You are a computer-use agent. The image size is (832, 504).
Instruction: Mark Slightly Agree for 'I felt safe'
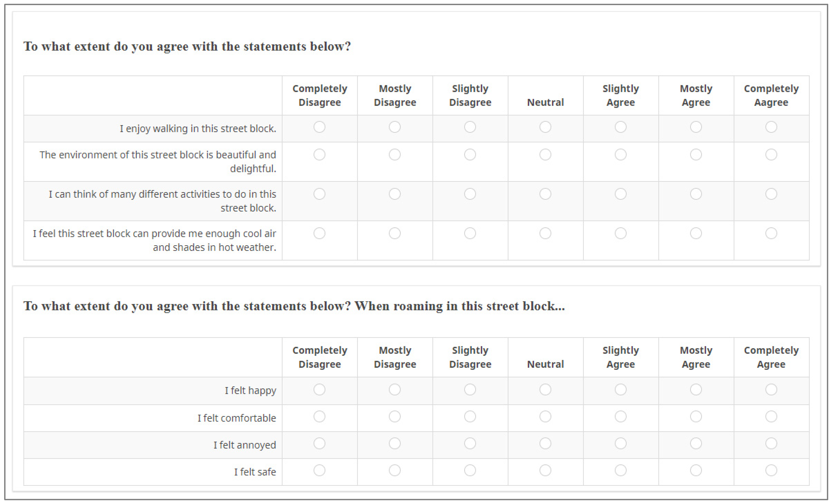(x=620, y=470)
